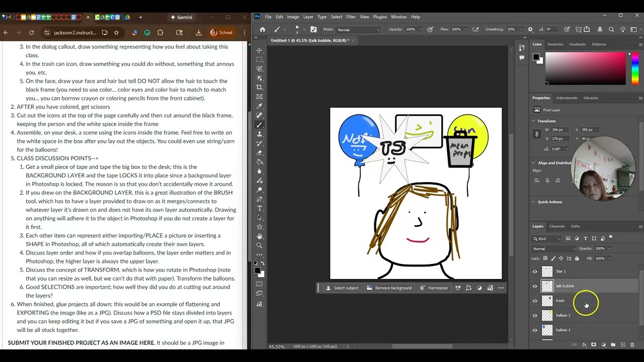Select the Brush tool in the toolbar
This screenshot has height=362, width=644.
click(260, 125)
